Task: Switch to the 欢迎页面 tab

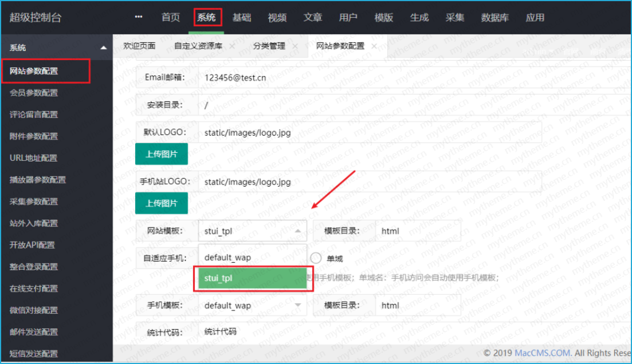Action: point(139,46)
